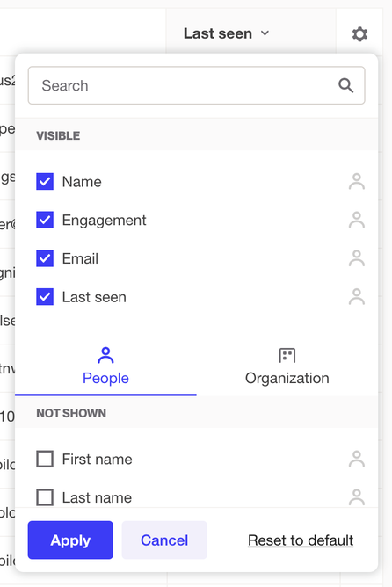Viewport: 392px width, 587px height.
Task: Enable the First name column checkbox
Action: coord(45,459)
